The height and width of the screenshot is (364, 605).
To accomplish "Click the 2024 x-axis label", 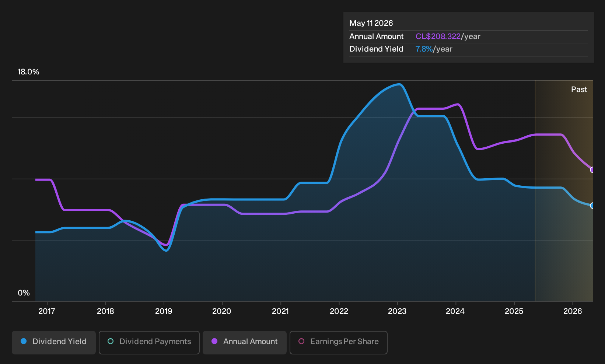I will coord(455,311).
